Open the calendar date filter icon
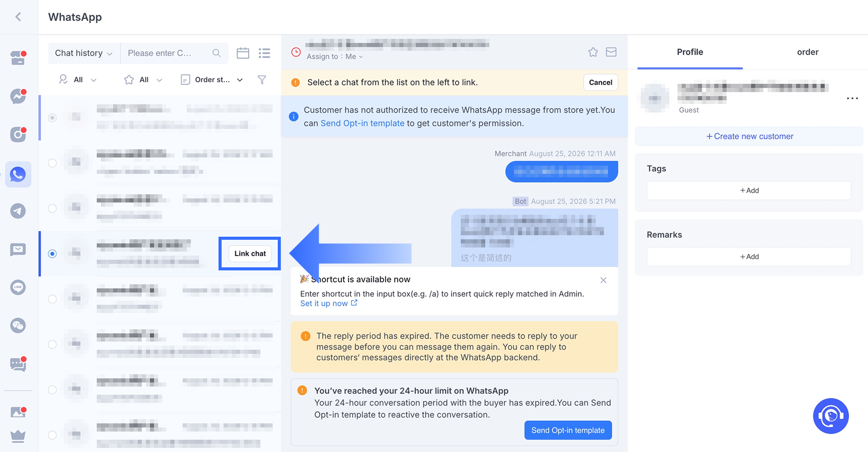868x452 pixels. (x=243, y=53)
